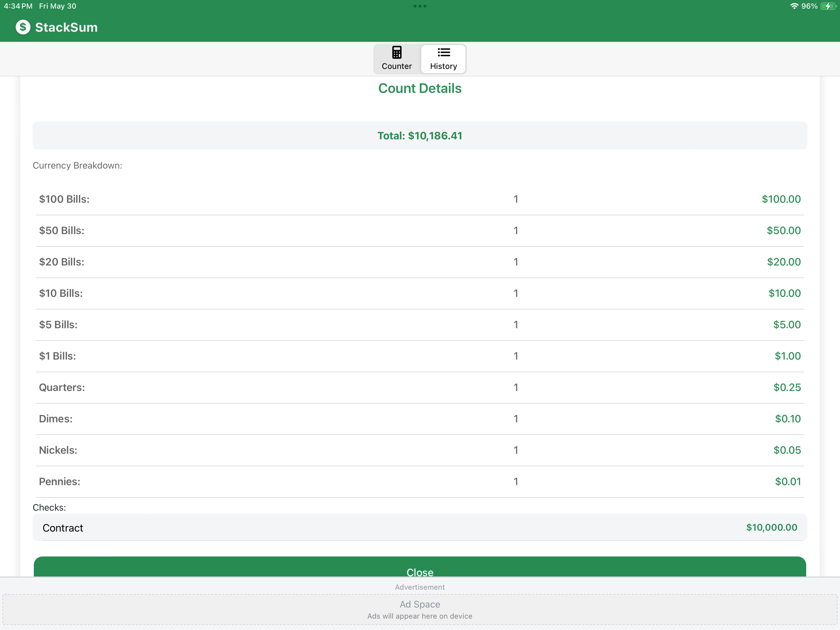
Task: Tap the count 1 for $100 Bills
Action: pyautogui.click(x=516, y=199)
